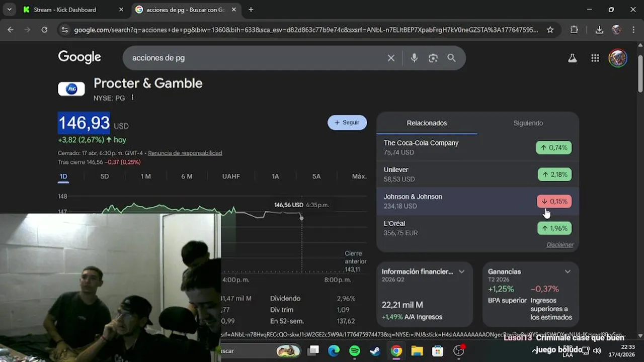The image size is (644, 362).
Task: Submit search with the magnifier icon
Action: [452, 58]
